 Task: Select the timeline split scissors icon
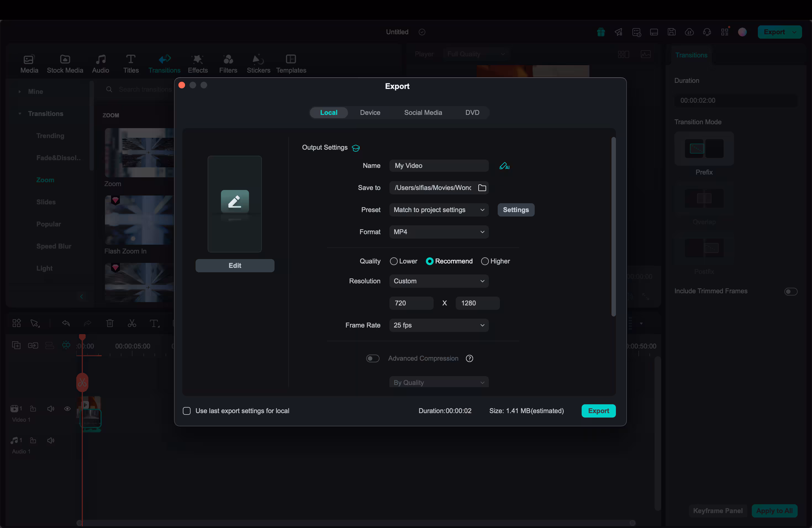[x=132, y=323]
